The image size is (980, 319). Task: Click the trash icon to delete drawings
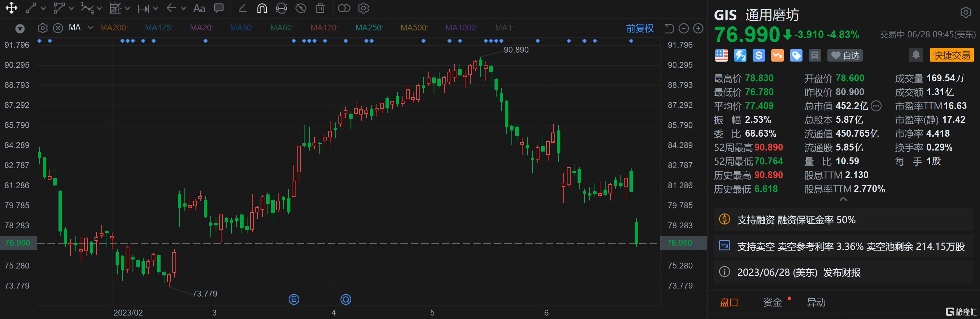pyautogui.click(x=320, y=8)
